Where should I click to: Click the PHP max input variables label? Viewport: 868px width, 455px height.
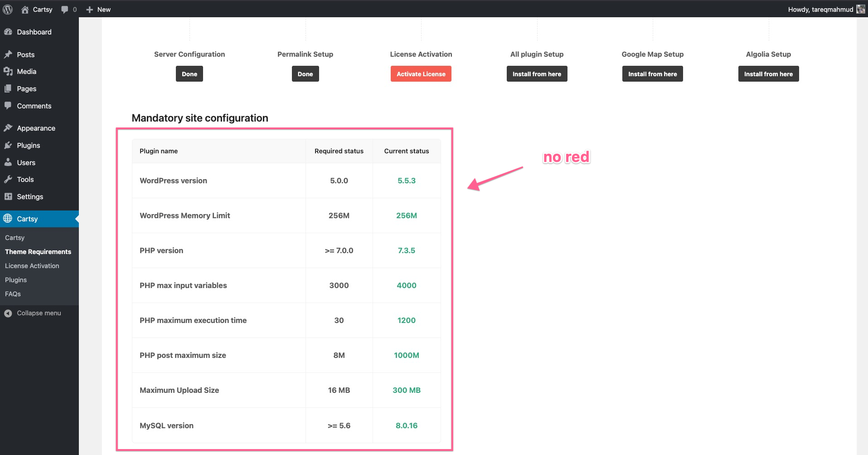183,285
